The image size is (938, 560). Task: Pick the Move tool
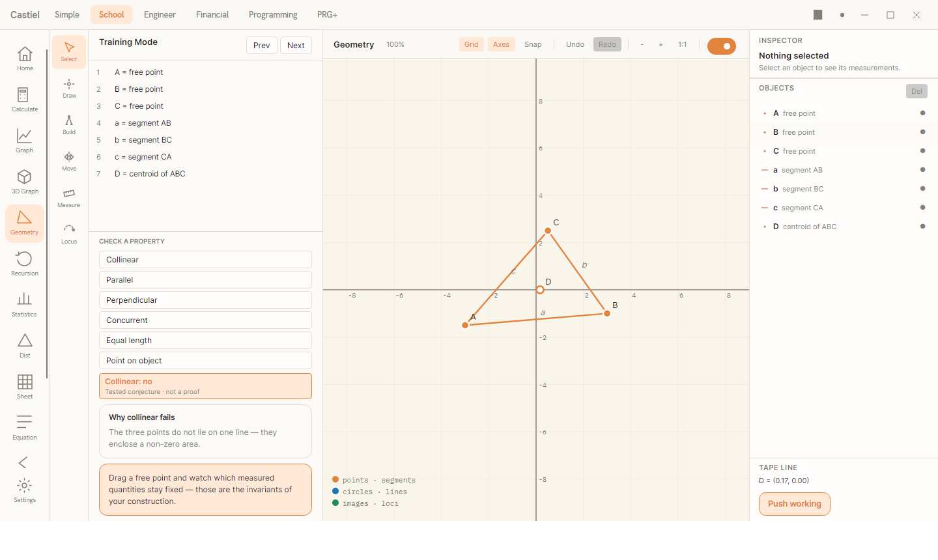click(x=69, y=161)
